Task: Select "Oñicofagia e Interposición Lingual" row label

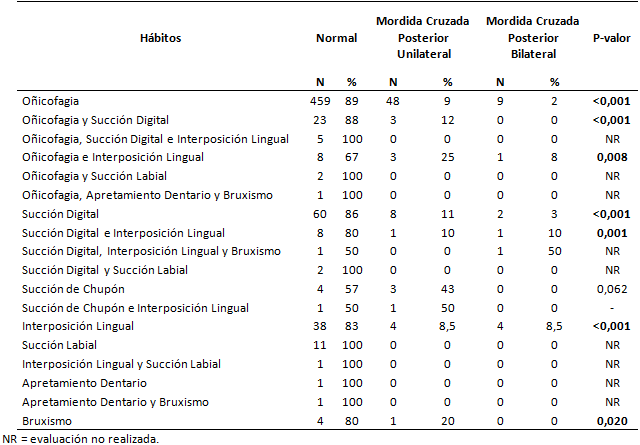Action: point(112,157)
